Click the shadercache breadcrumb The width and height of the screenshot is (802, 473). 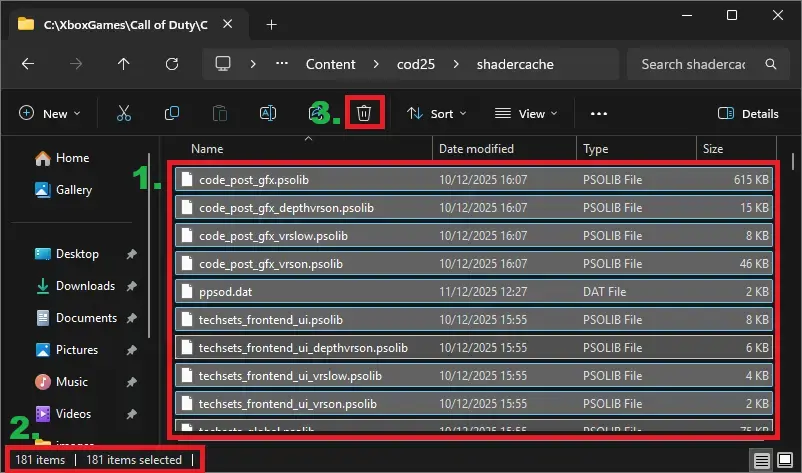[x=515, y=64]
